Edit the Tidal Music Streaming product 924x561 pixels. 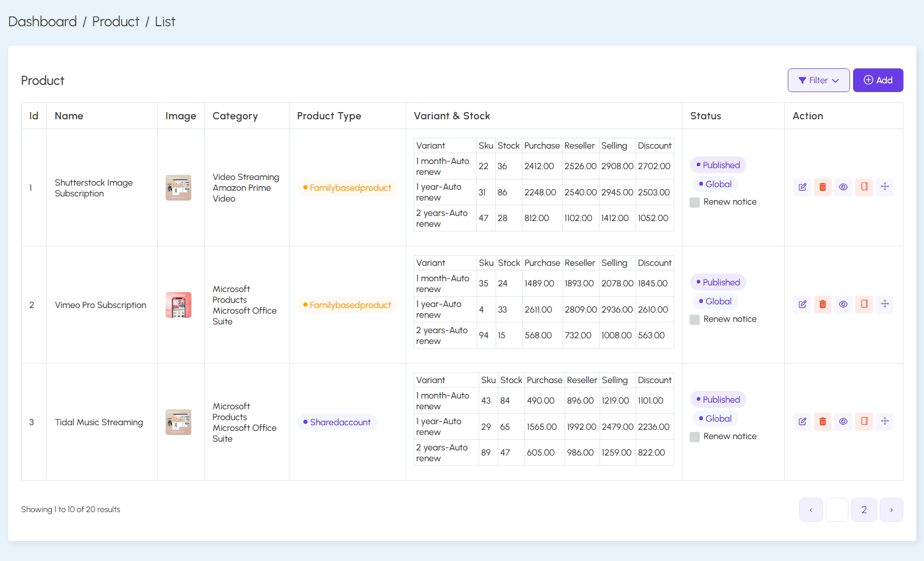point(802,422)
